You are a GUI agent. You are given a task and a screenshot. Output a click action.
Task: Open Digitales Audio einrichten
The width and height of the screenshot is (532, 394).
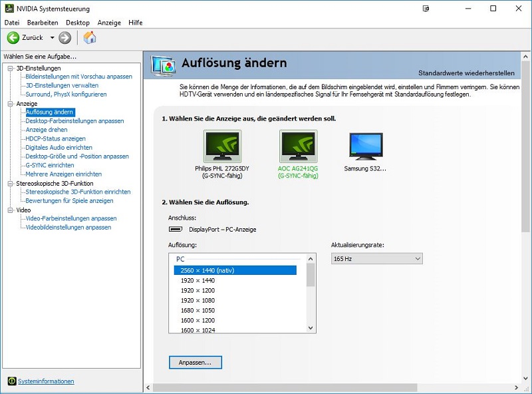click(x=59, y=147)
